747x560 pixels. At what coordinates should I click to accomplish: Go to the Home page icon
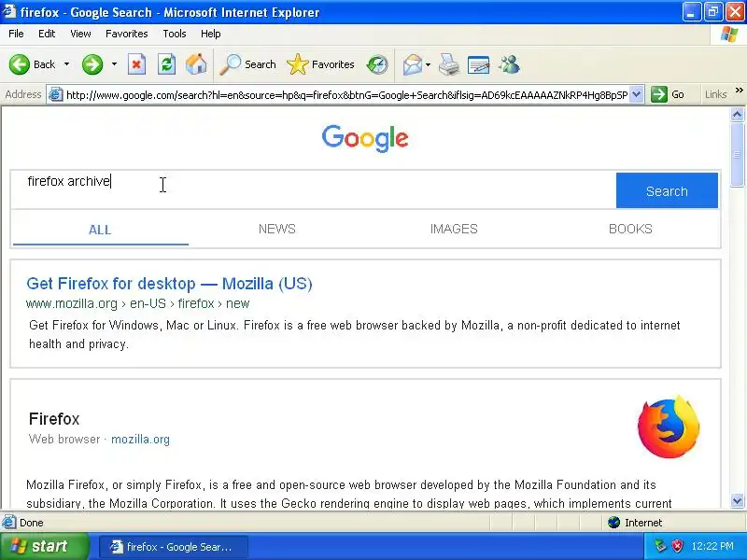point(196,64)
